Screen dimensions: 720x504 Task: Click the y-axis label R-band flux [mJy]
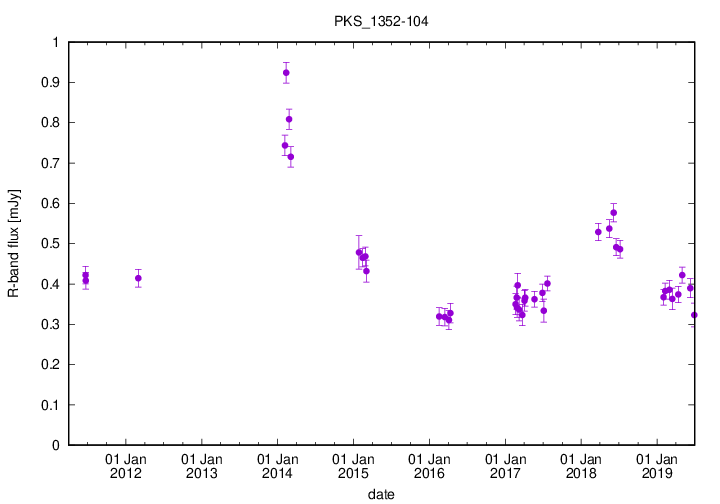13,243
